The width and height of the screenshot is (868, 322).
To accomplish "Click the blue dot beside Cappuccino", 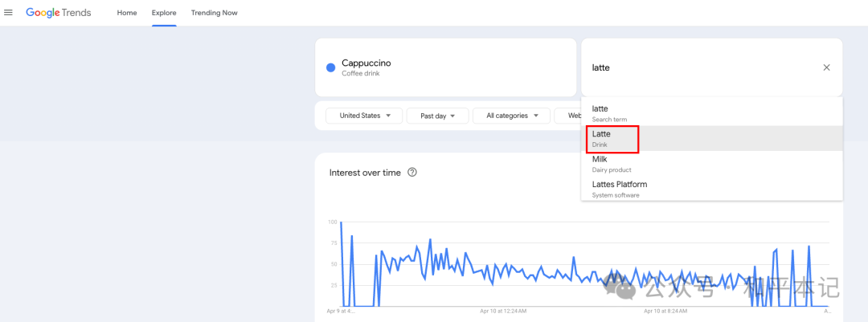I will [331, 68].
